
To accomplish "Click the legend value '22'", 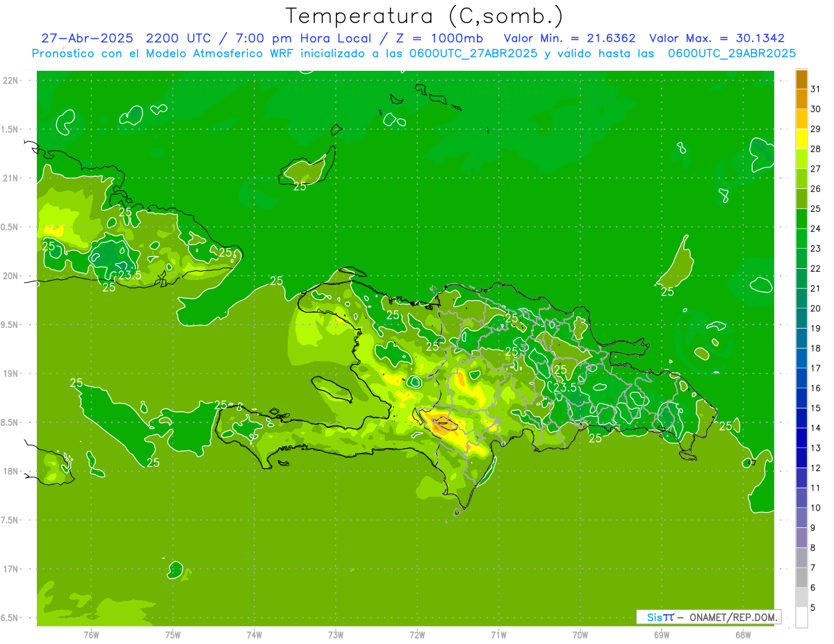I will [816, 268].
